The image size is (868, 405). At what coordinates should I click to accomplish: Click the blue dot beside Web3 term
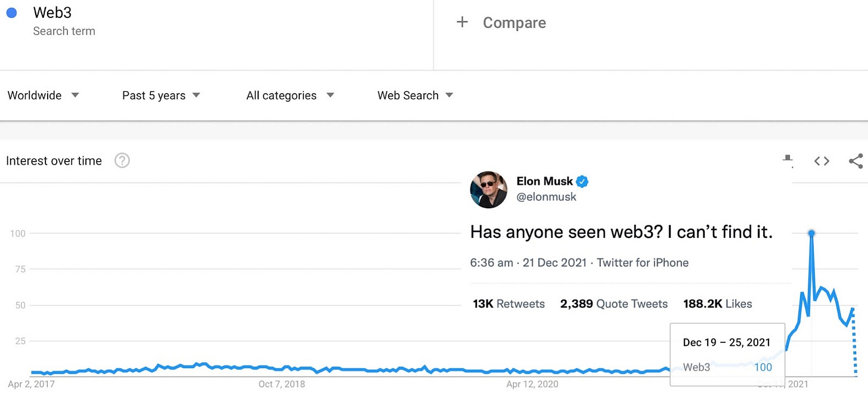tap(11, 13)
